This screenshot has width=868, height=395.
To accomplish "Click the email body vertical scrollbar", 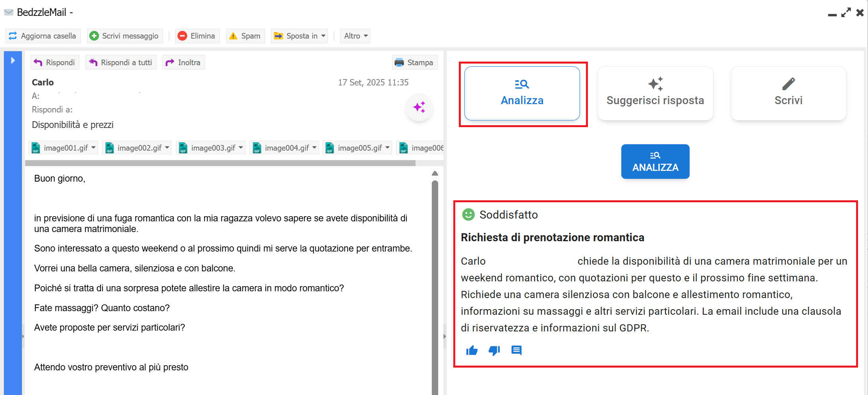I will [435, 278].
